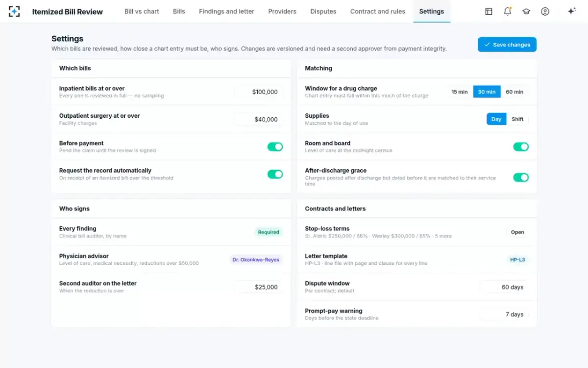Edit Inpatient bills threshold $100,000 field

(x=258, y=92)
